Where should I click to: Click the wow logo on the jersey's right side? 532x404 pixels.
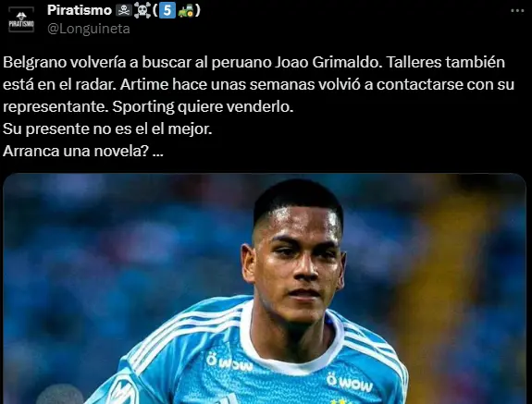(x=350, y=383)
